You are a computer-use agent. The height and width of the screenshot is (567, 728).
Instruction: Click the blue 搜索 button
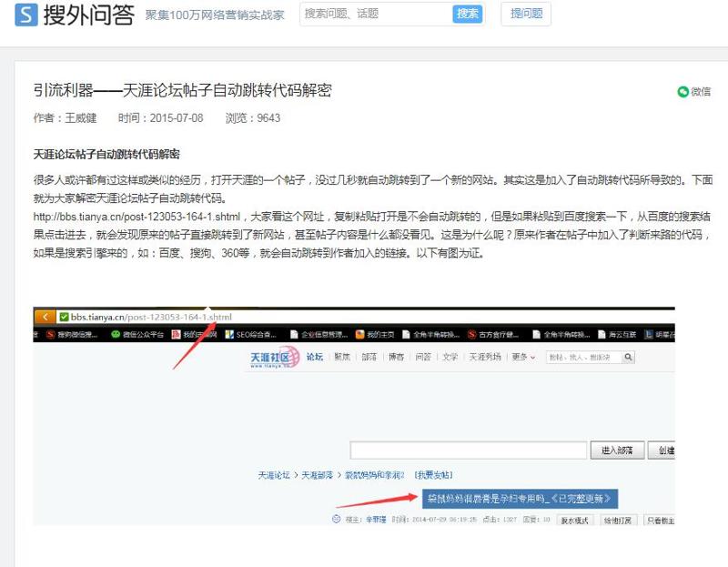[x=467, y=14]
